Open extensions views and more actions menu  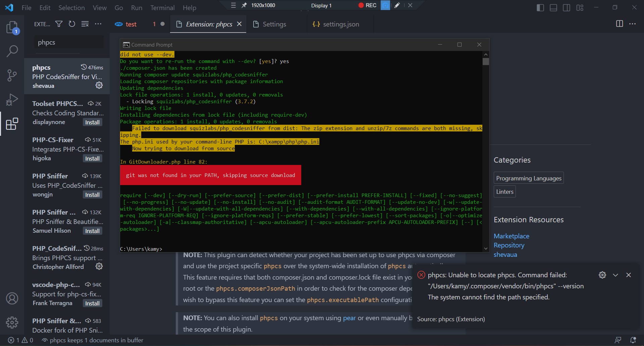pos(98,24)
